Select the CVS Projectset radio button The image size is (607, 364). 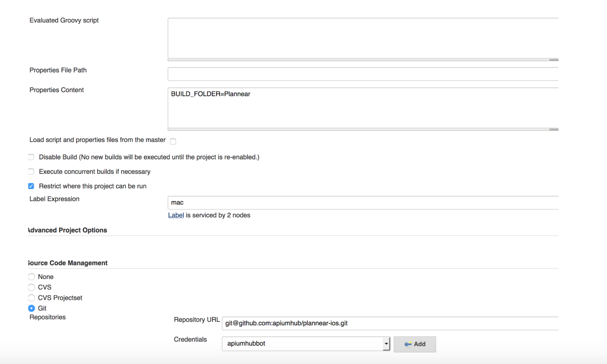[x=31, y=298]
